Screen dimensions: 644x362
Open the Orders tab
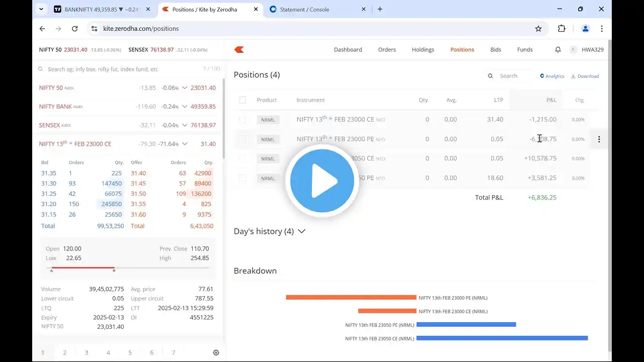pyautogui.click(x=387, y=50)
